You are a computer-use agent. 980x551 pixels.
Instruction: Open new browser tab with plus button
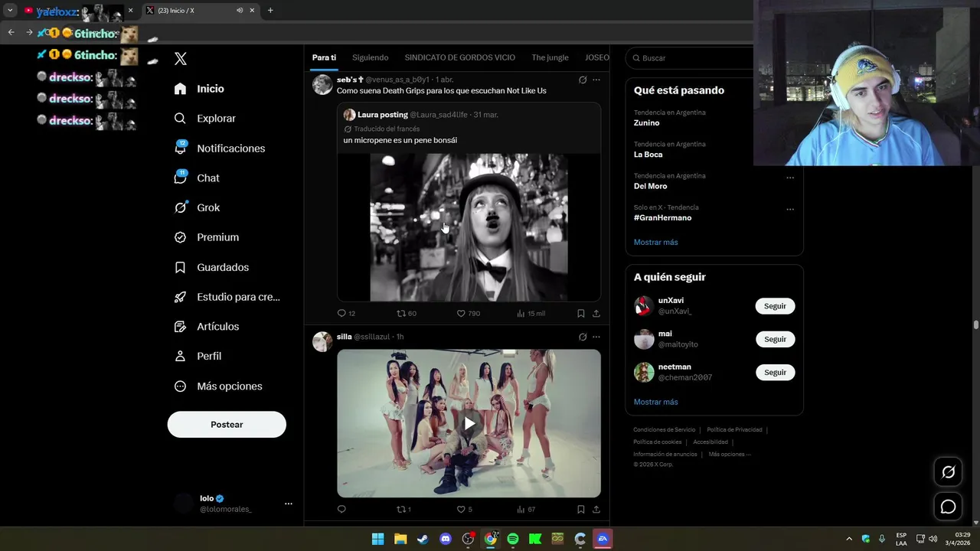click(270, 11)
